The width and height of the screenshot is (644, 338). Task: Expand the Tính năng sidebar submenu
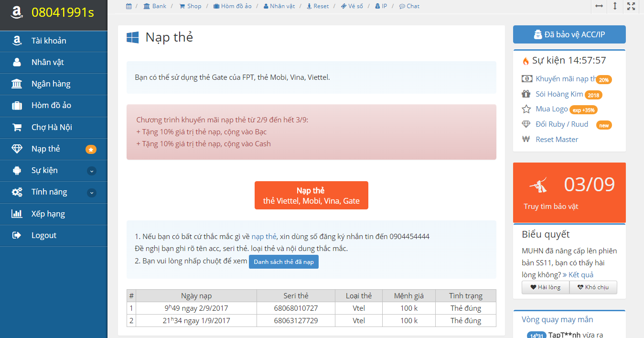[x=92, y=193]
